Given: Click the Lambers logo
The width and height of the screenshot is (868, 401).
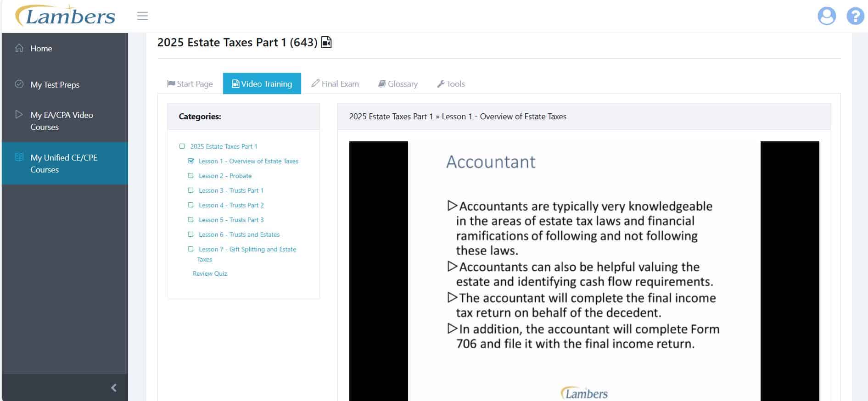Looking at the screenshot, I should click(x=65, y=16).
